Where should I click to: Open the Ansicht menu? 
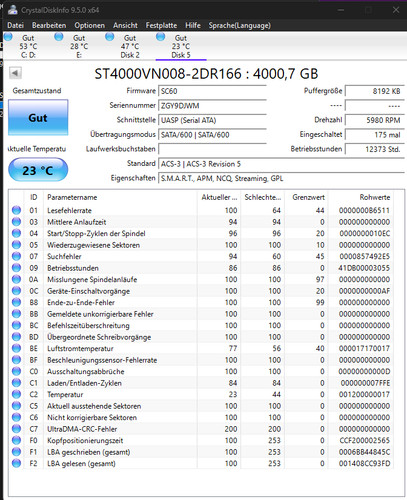125,25
